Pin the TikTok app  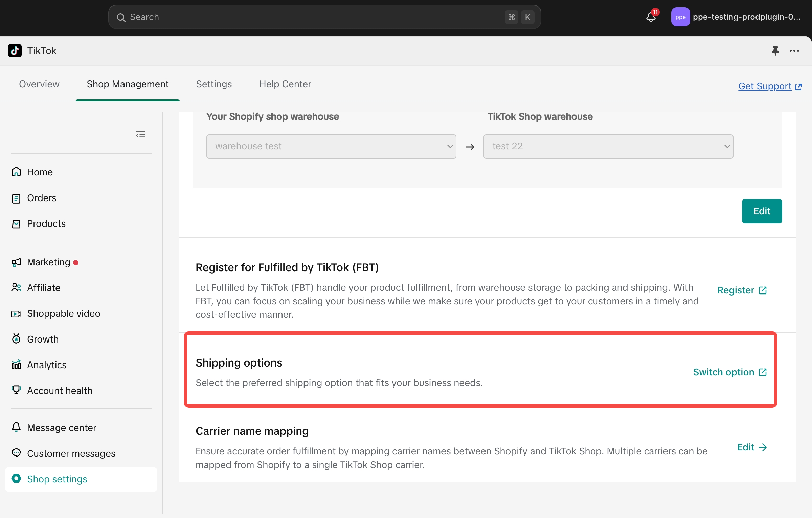pos(775,51)
